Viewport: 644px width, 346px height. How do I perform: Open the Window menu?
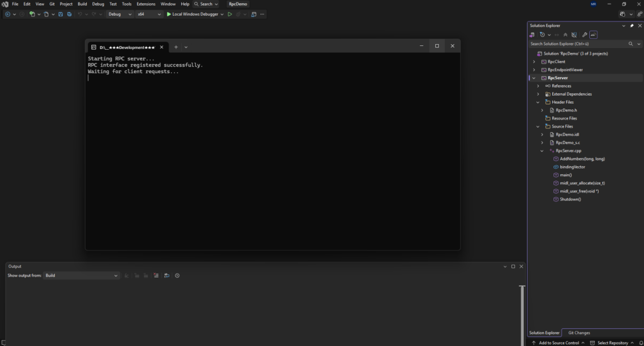168,4
